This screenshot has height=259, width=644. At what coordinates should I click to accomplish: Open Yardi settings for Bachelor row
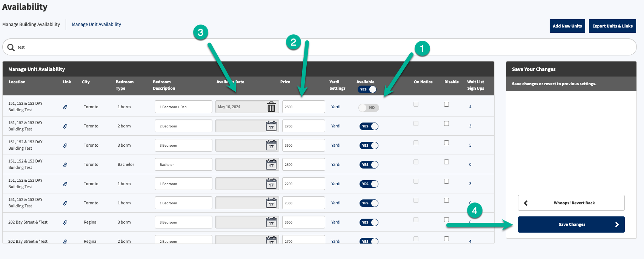click(336, 164)
